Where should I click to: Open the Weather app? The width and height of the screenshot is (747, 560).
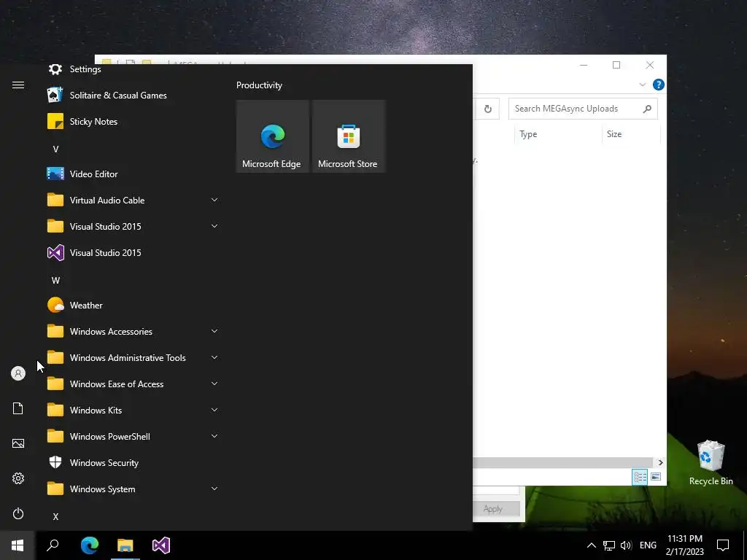132,306
